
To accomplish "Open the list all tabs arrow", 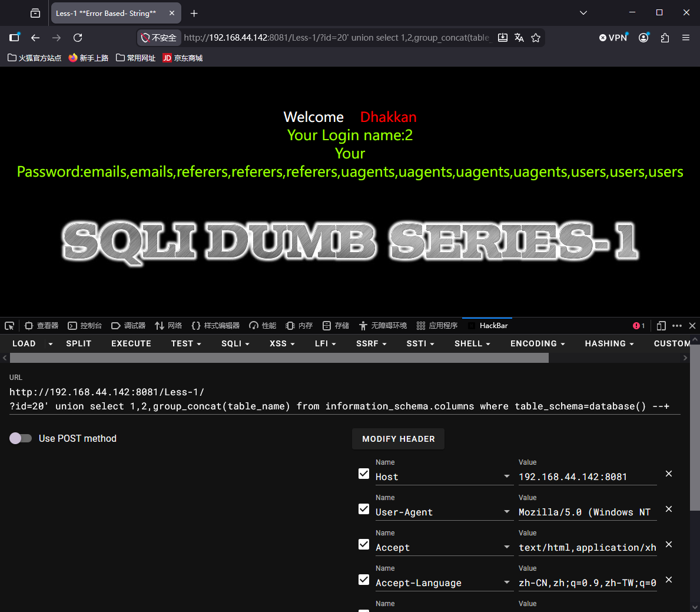I will point(583,13).
